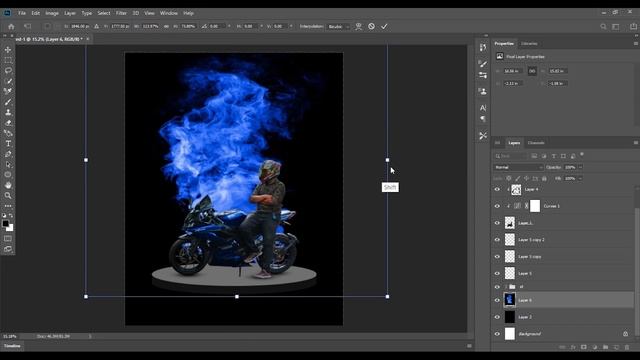Open the Layers panel flyout menu
This screenshot has height=360, width=640.
pos(636,143)
